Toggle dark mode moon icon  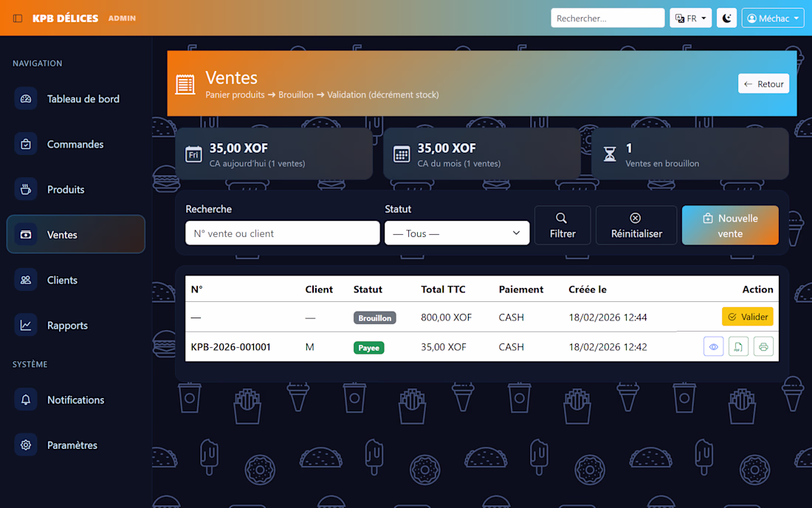(x=726, y=18)
